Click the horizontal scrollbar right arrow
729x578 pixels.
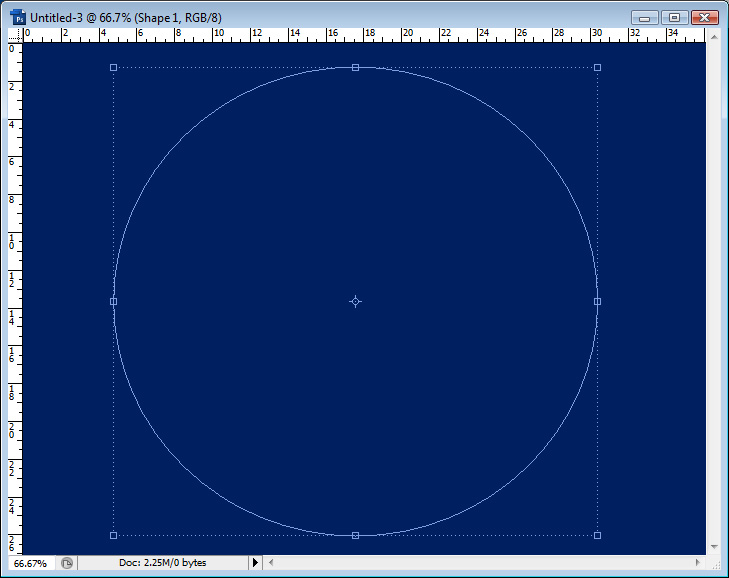[x=697, y=563]
